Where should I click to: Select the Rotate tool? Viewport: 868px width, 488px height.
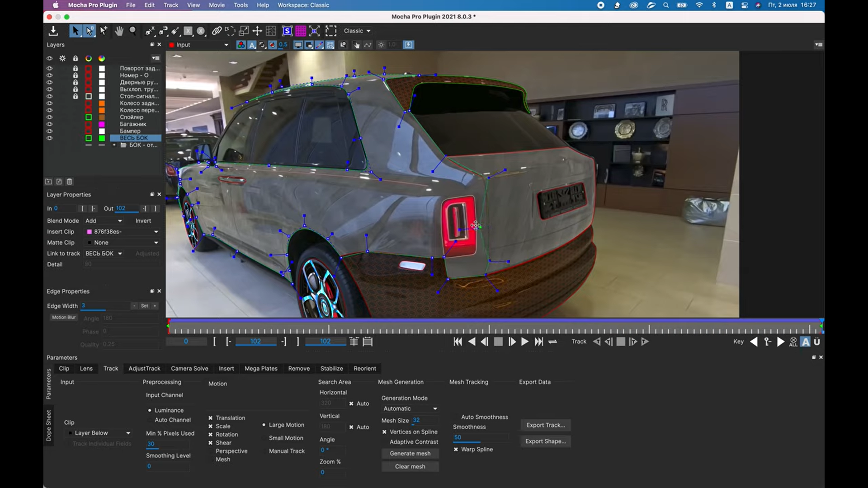[230, 31]
